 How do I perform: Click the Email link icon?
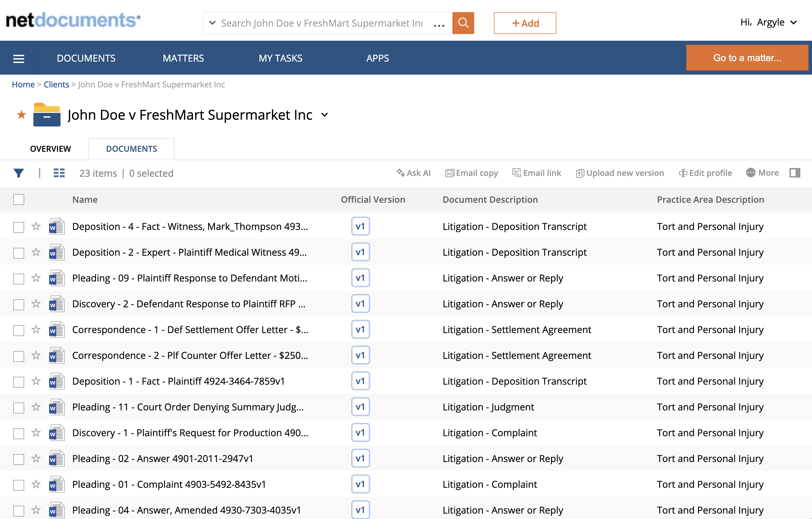coord(516,173)
